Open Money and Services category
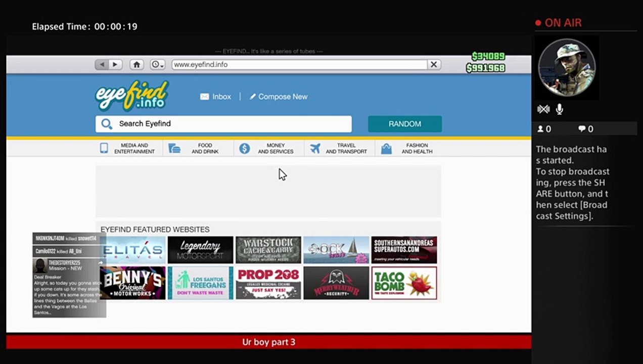Image resolution: width=643 pixels, height=364 pixels. point(269,149)
